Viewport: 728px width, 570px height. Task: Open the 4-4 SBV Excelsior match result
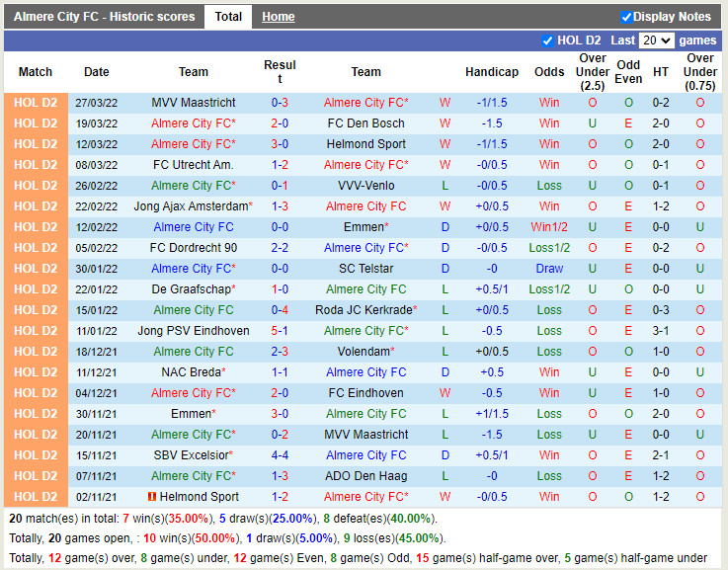(x=280, y=455)
